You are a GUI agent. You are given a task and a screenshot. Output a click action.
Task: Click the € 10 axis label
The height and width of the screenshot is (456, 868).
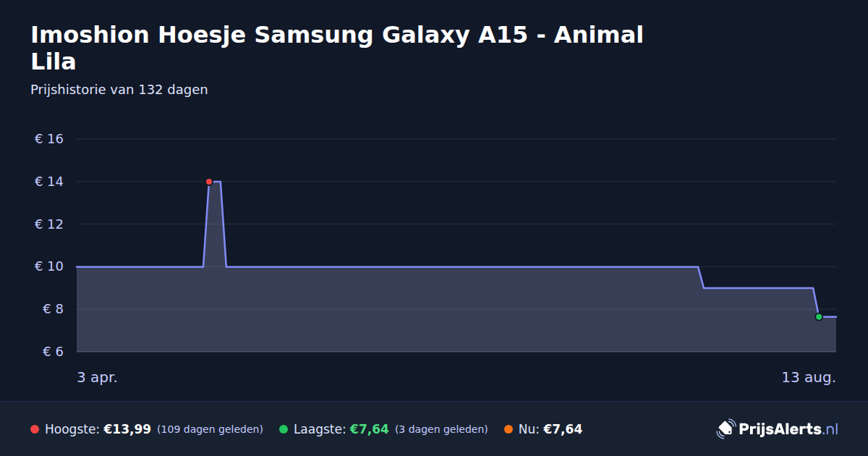pyautogui.click(x=49, y=266)
